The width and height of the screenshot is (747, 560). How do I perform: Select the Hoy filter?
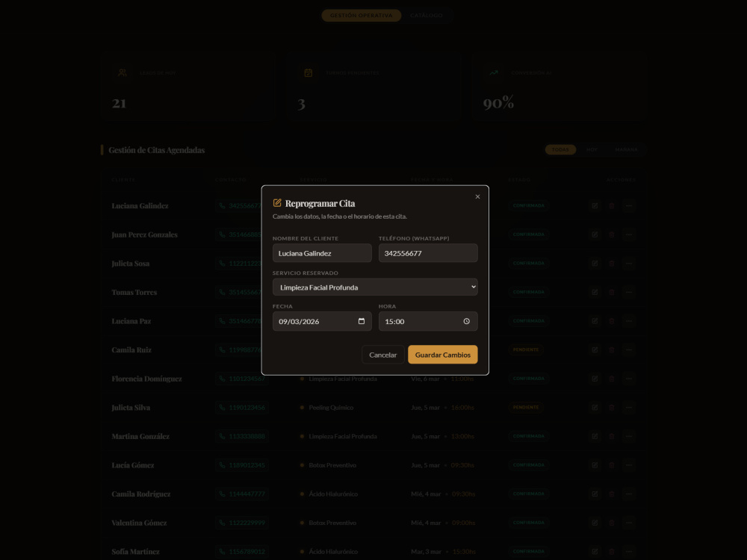coord(592,149)
